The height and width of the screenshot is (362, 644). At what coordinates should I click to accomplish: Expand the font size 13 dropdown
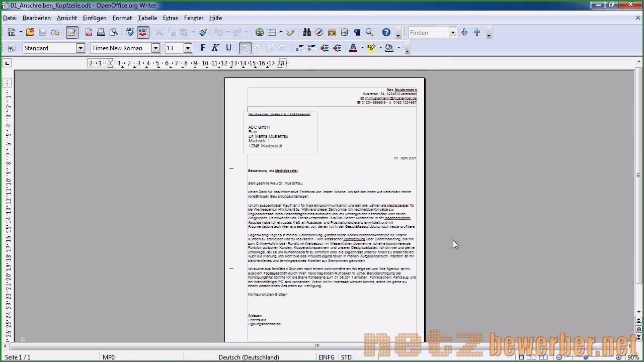(x=188, y=48)
